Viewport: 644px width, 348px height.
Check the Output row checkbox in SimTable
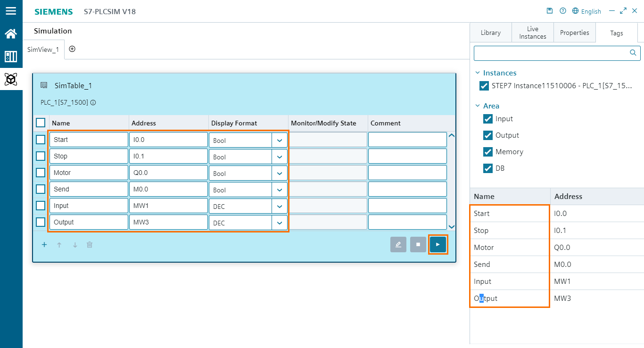tap(41, 222)
